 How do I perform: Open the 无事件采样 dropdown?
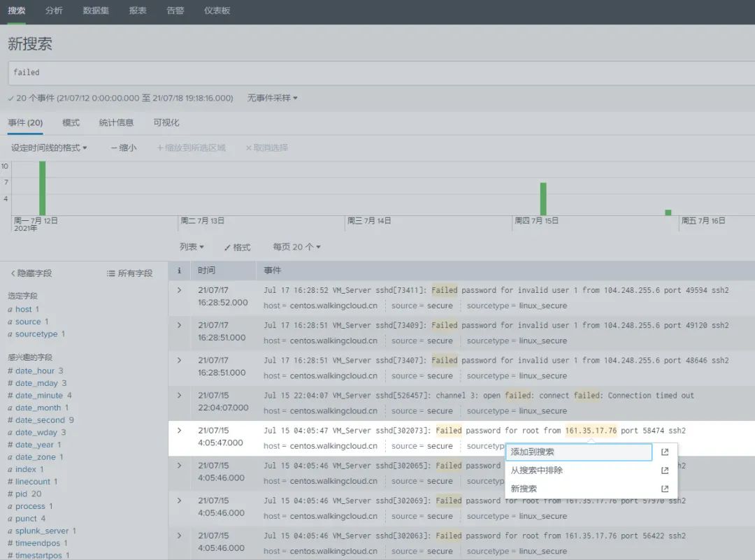pyautogui.click(x=273, y=98)
